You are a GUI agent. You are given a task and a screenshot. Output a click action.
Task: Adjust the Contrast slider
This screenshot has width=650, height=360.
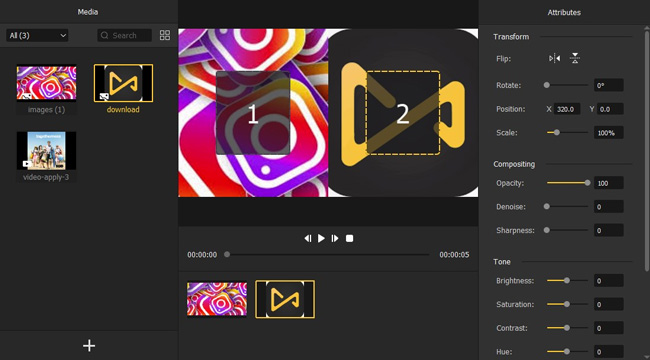(x=567, y=328)
